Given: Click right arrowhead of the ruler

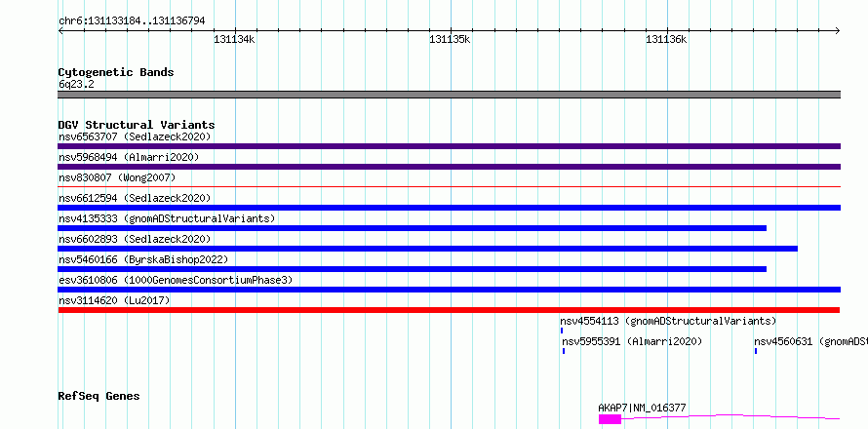Looking at the screenshot, I should [838, 30].
